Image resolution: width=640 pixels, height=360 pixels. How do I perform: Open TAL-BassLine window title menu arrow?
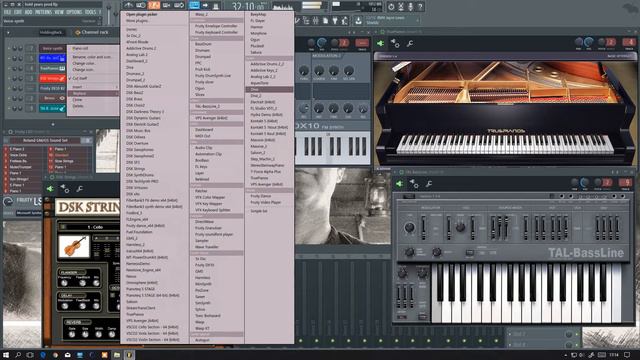point(395,173)
